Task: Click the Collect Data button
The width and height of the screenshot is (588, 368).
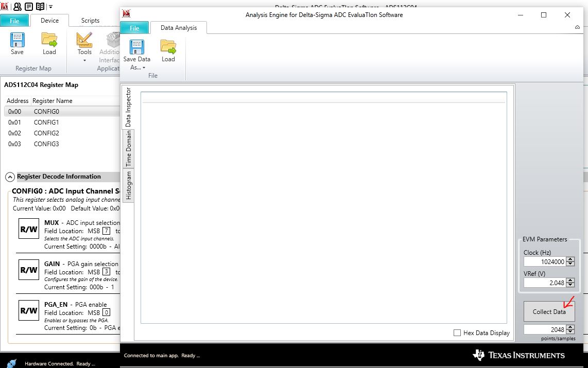Action: pos(549,311)
